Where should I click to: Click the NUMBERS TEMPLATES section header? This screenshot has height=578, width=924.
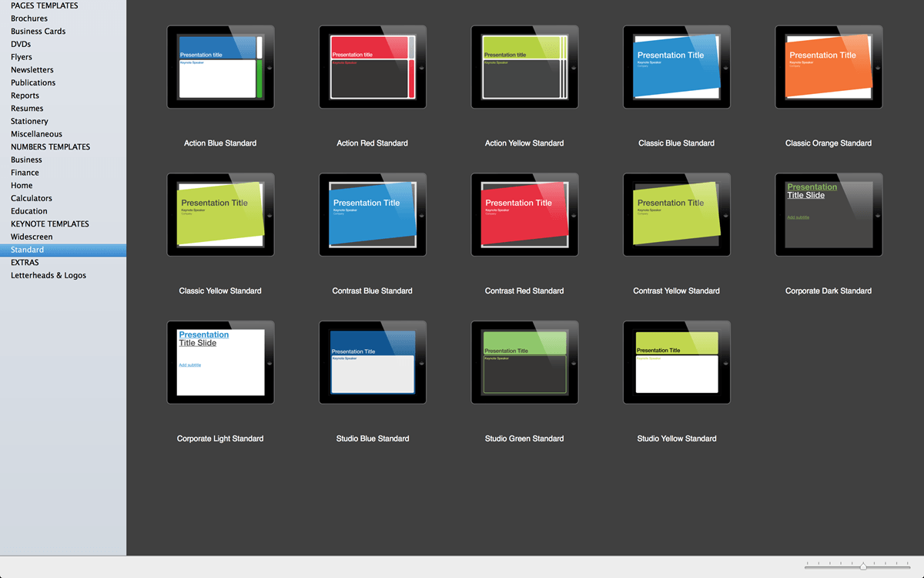[51, 146]
